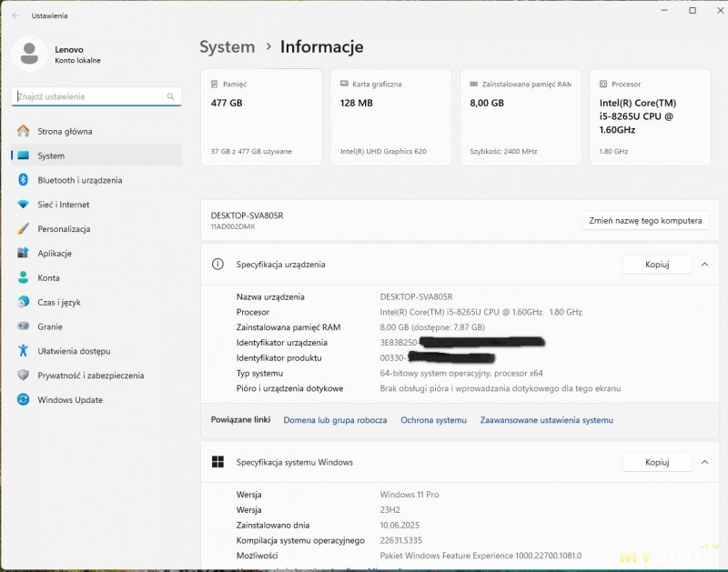Click the Bluetooth icon in the sidebar
728x572 pixels.
(24, 180)
